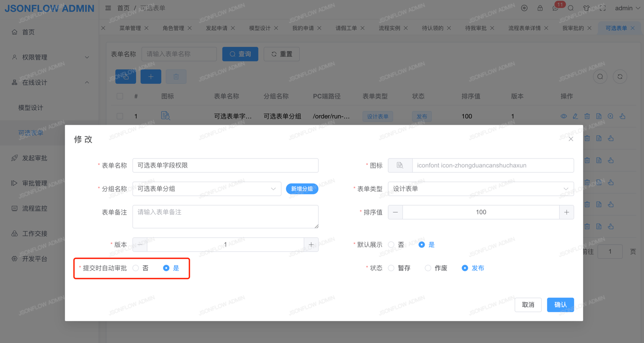Click the 确认 button

click(x=560, y=305)
